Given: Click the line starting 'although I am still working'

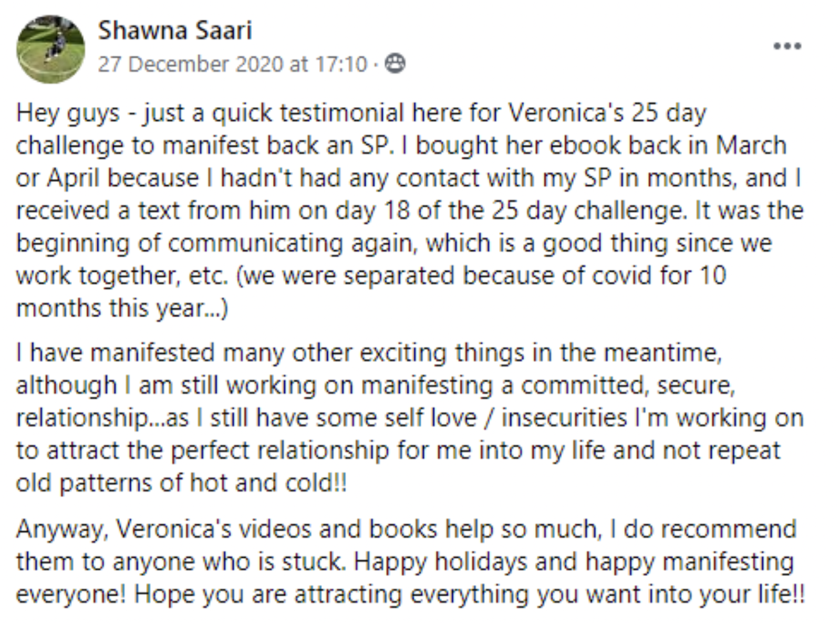Looking at the screenshot, I should tap(376, 385).
